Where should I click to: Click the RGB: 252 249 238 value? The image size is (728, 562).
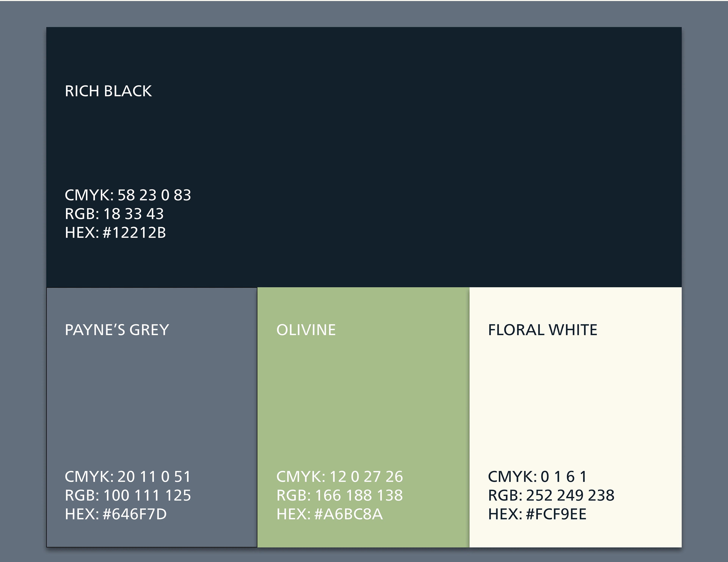[x=551, y=495]
